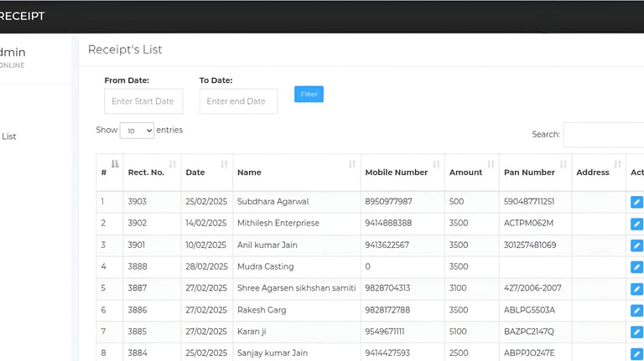The height and width of the screenshot is (361, 644).
Task: Sort by Mobile Number column
Action: point(402,173)
